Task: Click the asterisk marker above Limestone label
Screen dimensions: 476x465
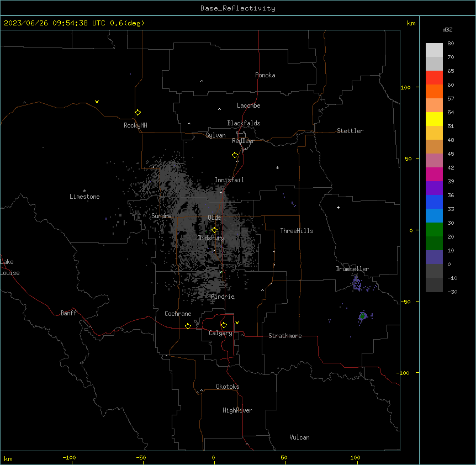Action: pyautogui.click(x=84, y=191)
